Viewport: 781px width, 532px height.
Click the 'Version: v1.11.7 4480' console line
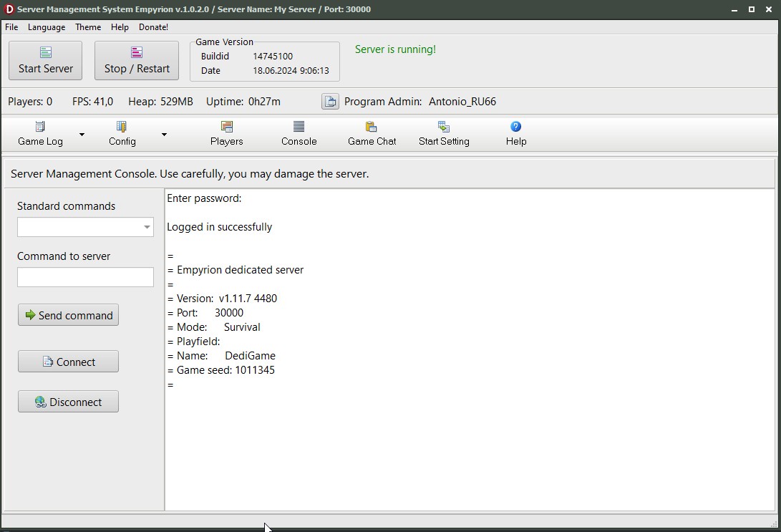pyautogui.click(x=222, y=299)
